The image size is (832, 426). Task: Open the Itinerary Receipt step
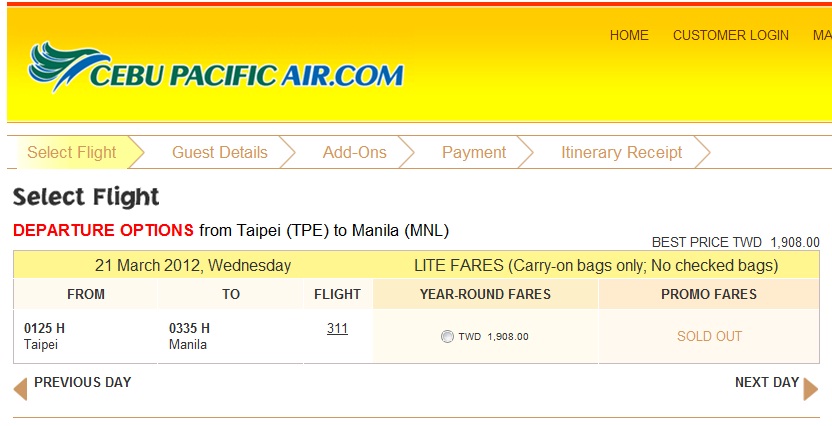coord(621,152)
